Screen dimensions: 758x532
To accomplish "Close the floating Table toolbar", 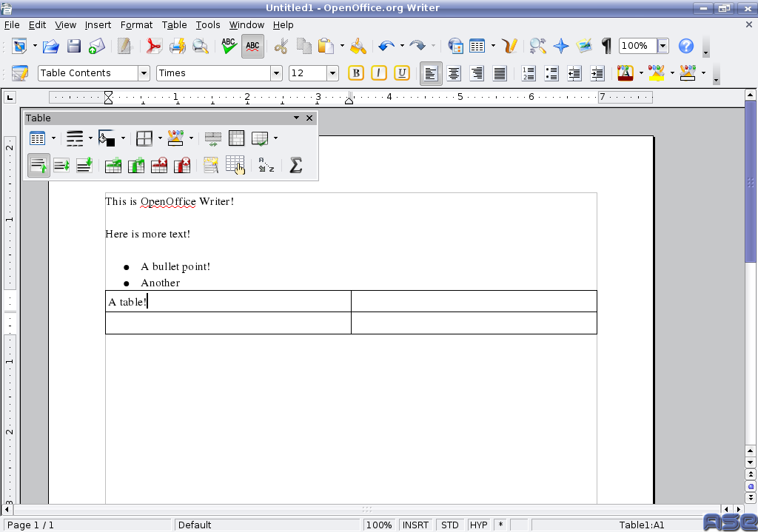I will 309,118.
